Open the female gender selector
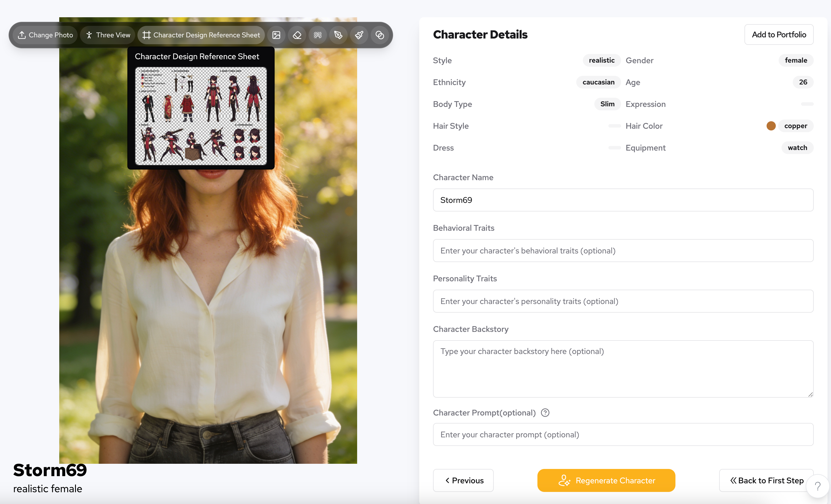 pyautogui.click(x=796, y=60)
